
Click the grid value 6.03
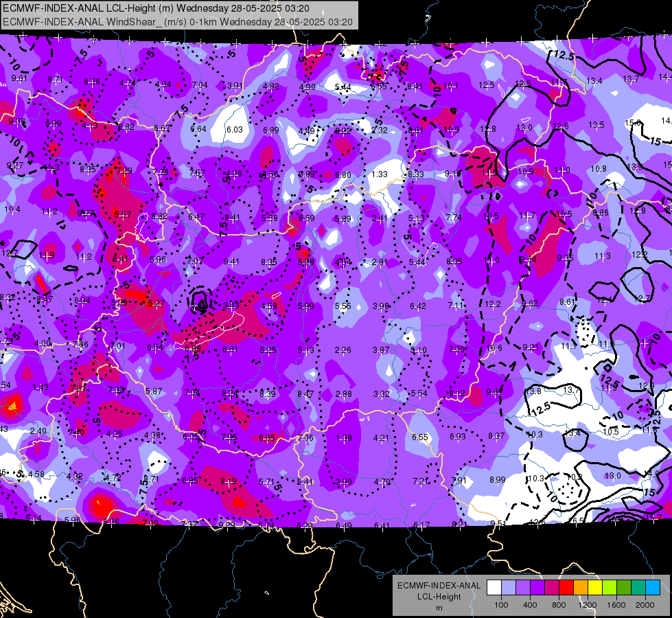point(235,130)
